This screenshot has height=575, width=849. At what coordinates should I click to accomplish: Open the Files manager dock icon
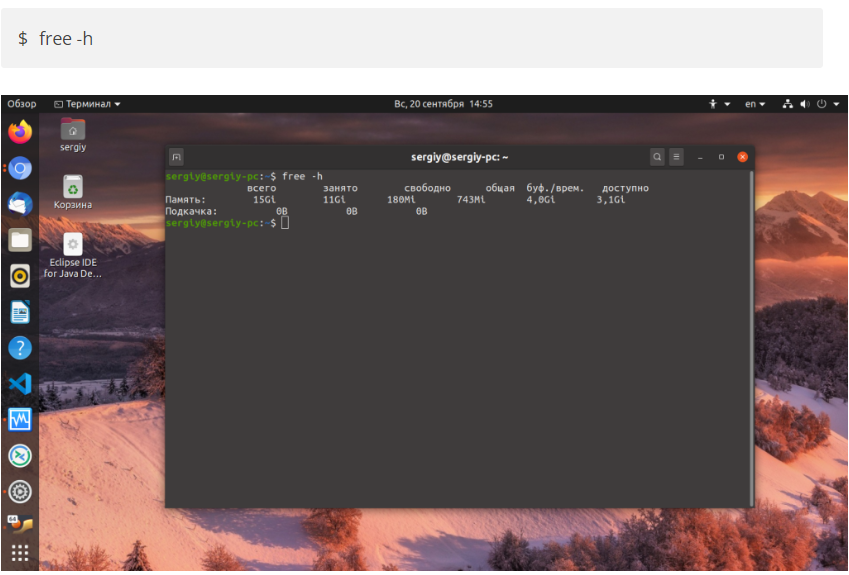(20, 240)
